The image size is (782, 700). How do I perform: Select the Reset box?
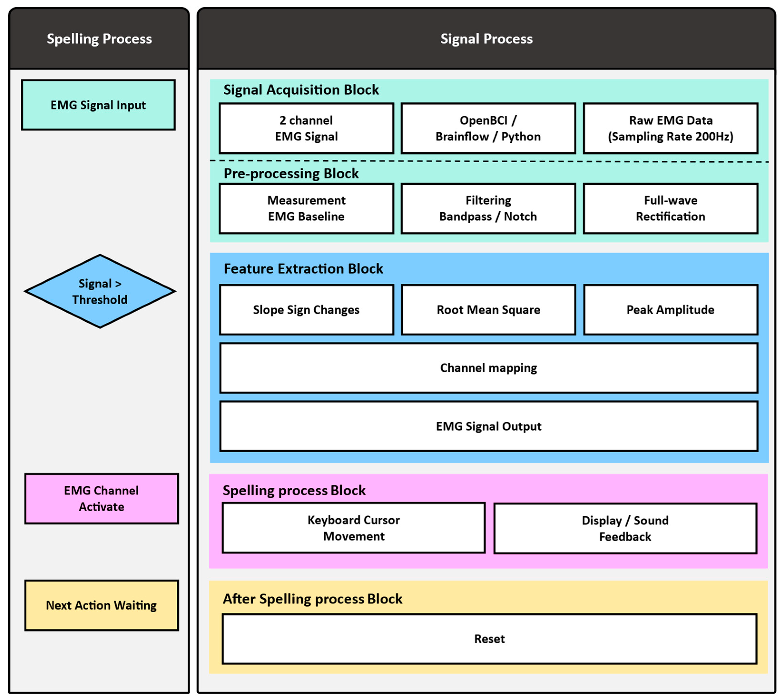tap(489, 639)
